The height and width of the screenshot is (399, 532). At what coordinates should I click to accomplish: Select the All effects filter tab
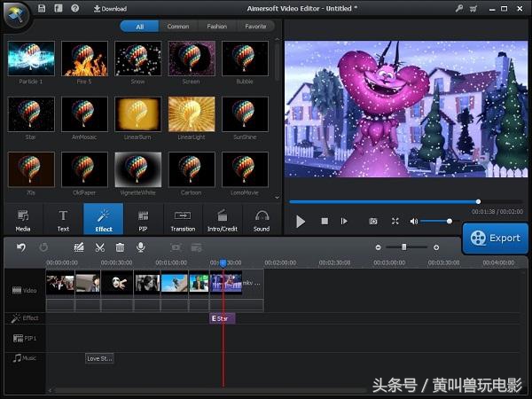139,27
